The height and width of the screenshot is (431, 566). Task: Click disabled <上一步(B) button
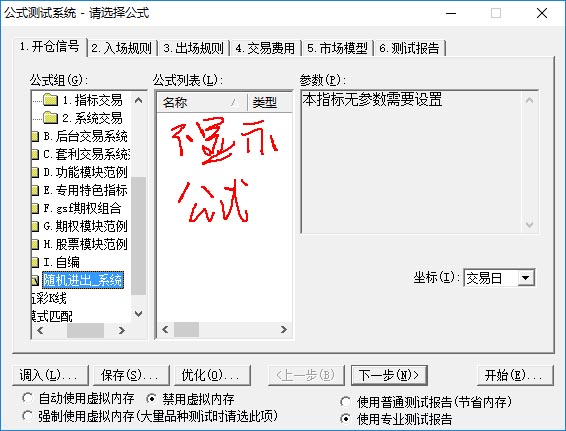306,375
